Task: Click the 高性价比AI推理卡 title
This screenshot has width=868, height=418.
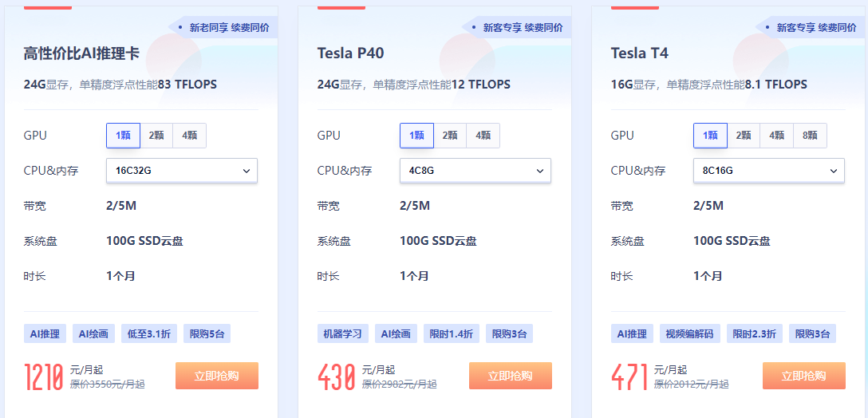Action: [x=81, y=53]
